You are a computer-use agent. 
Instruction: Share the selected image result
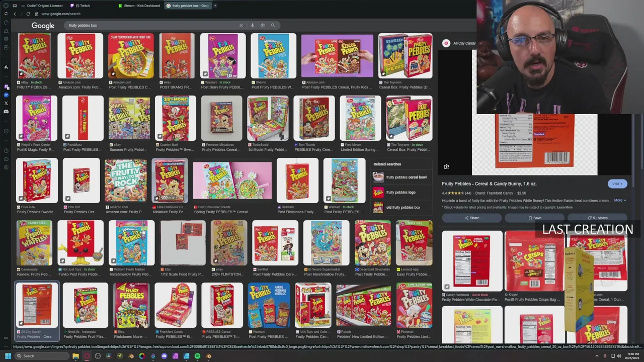471,218
